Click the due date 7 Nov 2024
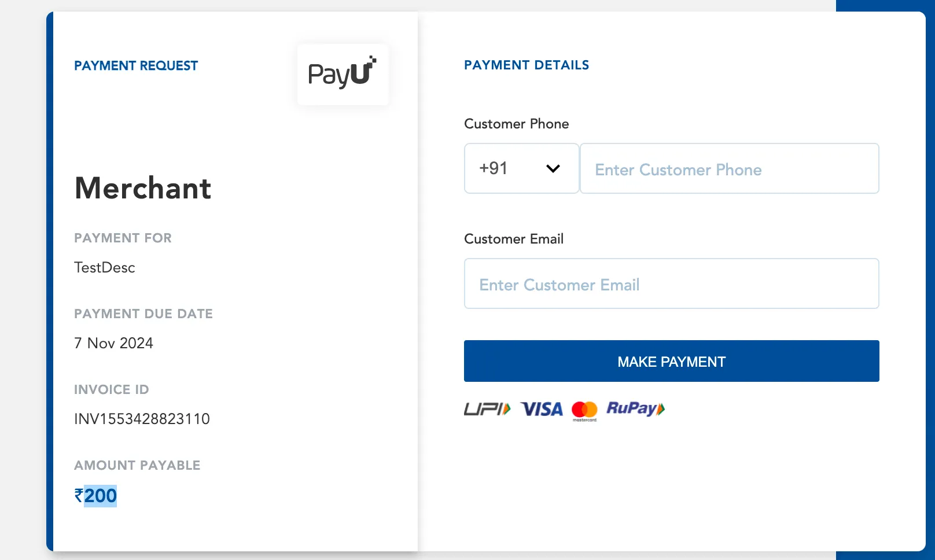This screenshot has height=560, width=935. click(113, 343)
